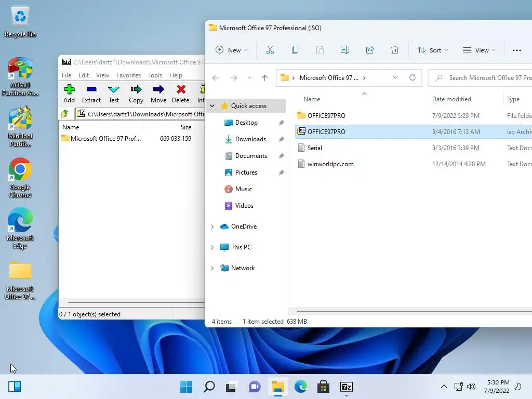Image resolution: width=532 pixels, height=399 pixels.
Task: Click the Search Microsoft Office 97 box
Action: point(481,78)
